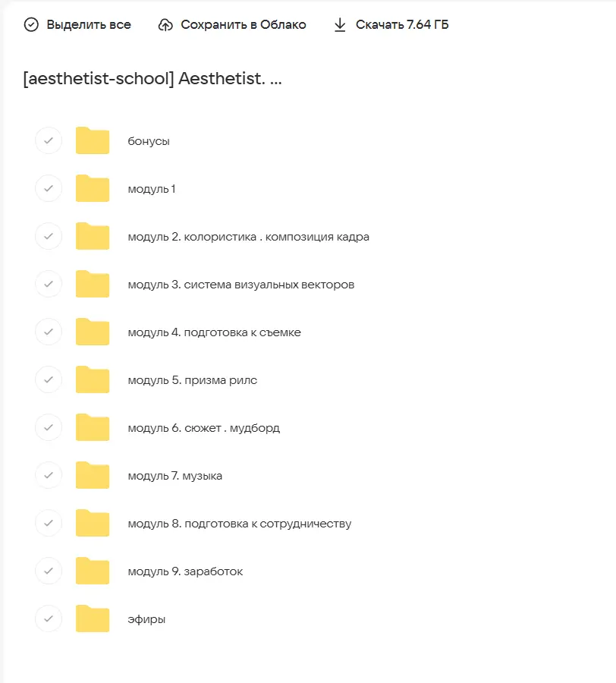Click the download arrow icon
Viewport: 616px width, 683px height.
coord(340,25)
